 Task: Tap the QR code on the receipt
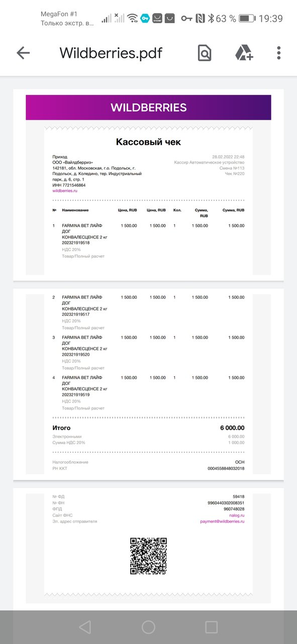pos(148,556)
